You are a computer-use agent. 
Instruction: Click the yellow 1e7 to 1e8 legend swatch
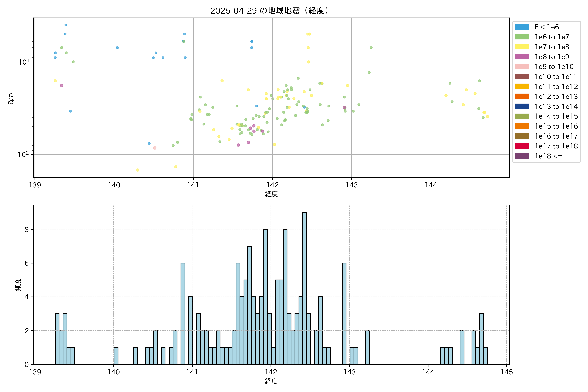522,47
